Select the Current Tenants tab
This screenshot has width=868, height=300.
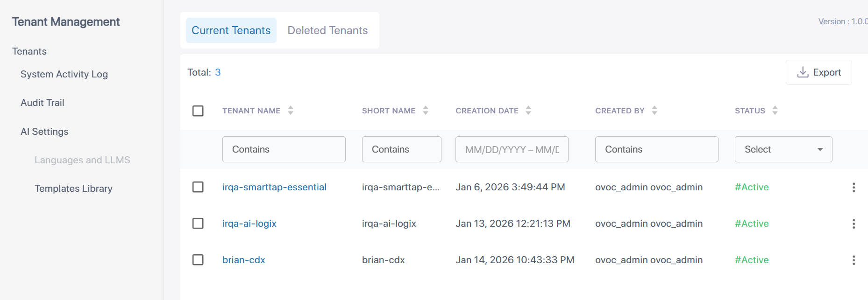click(x=231, y=30)
